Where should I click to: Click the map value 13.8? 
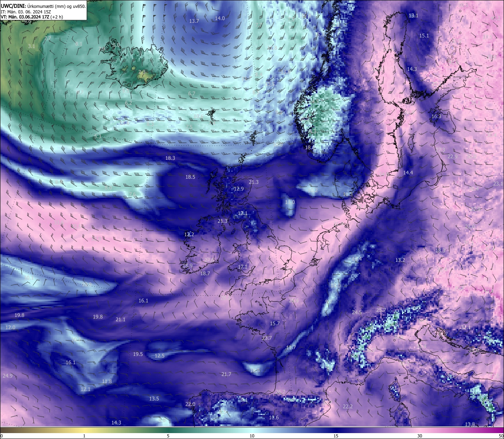pyautogui.click(x=470, y=424)
